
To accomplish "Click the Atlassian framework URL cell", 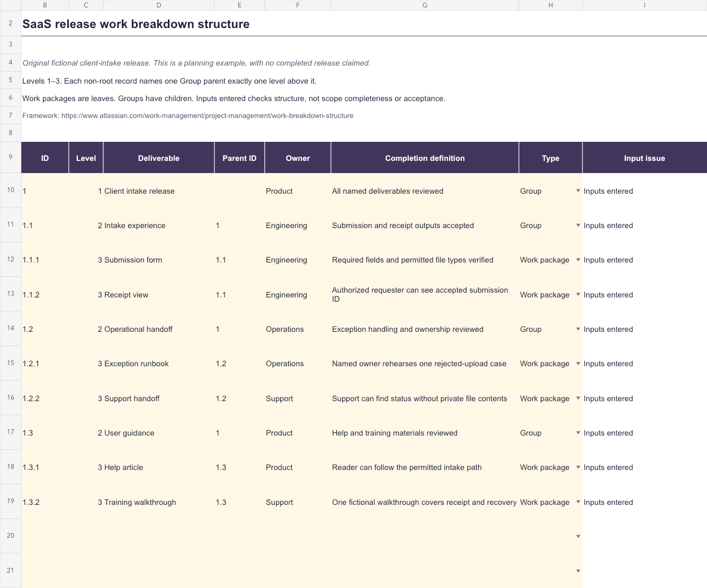I will click(x=188, y=115).
